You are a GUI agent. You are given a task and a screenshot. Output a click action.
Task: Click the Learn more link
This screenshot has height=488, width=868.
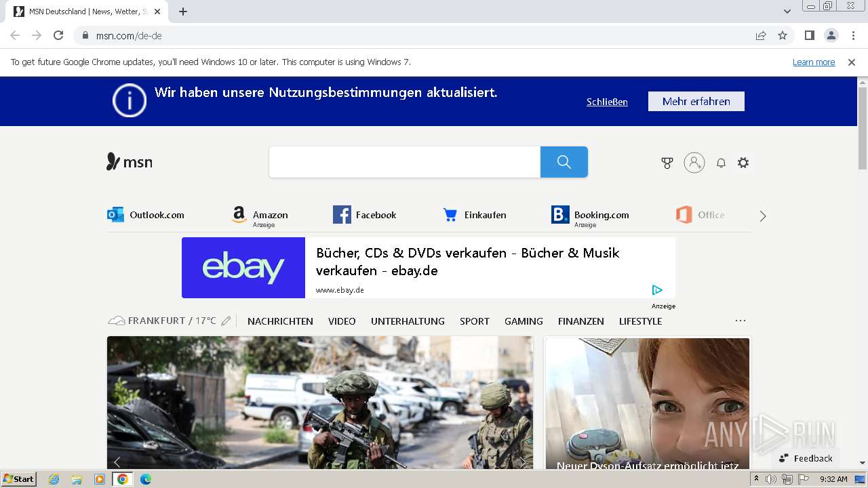pyautogui.click(x=814, y=62)
